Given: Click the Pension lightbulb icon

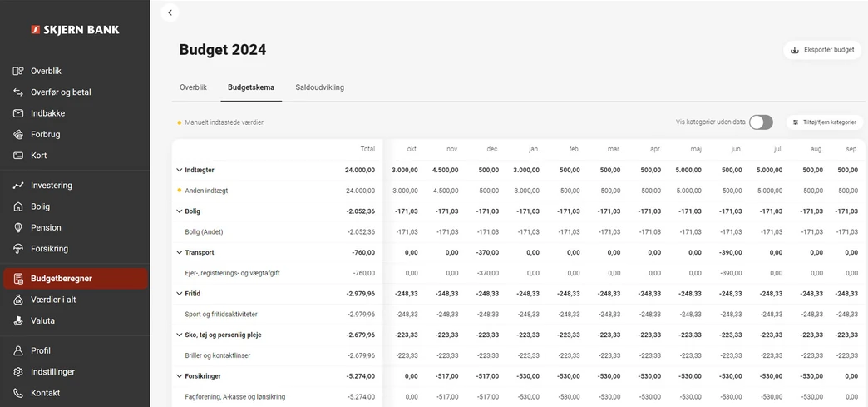Looking at the screenshot, I should coord(18,227).
